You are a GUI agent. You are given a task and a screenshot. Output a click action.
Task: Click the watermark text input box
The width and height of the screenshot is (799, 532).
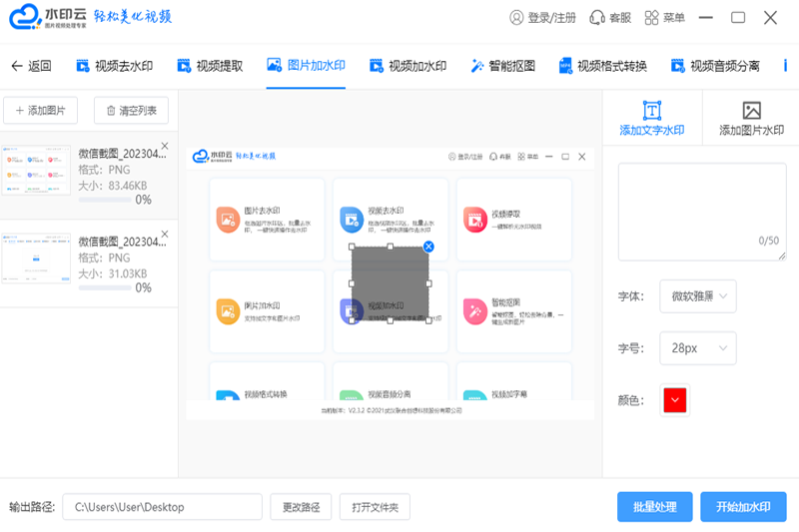pyautogui.click(x=701, y=211)
